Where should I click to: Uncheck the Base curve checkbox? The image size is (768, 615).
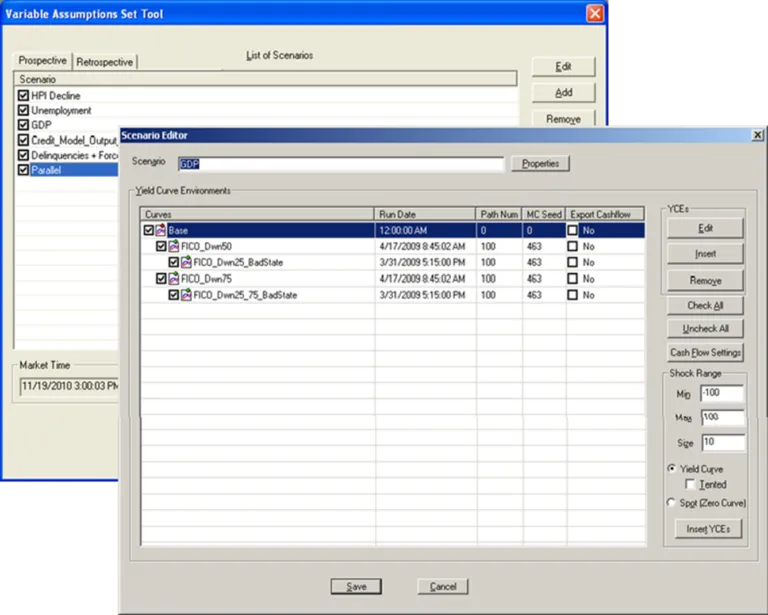(148, 230)
